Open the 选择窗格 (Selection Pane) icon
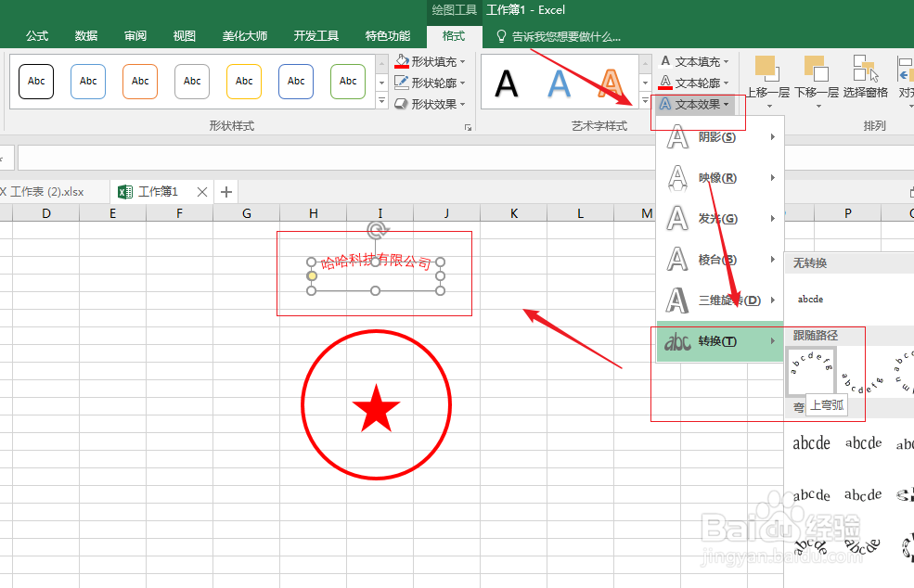Viewport: 914px width, 588px height. [864, 74]
